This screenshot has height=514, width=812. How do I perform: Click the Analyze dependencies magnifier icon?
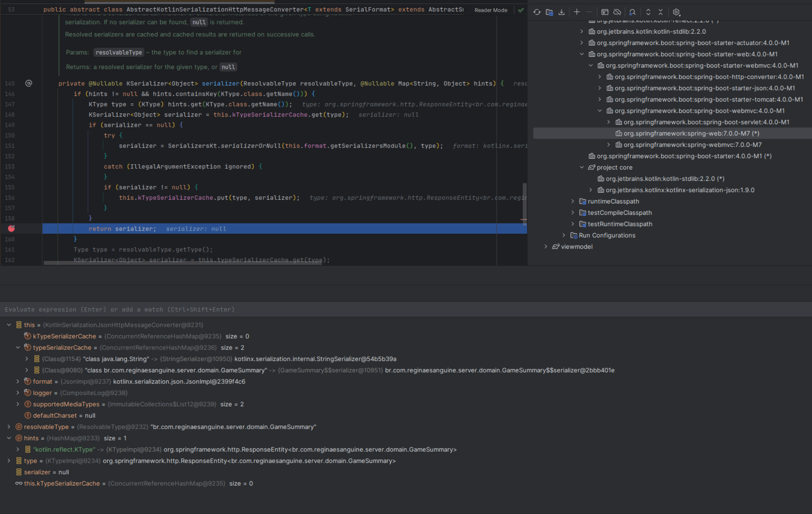click(x=633, y=12)
